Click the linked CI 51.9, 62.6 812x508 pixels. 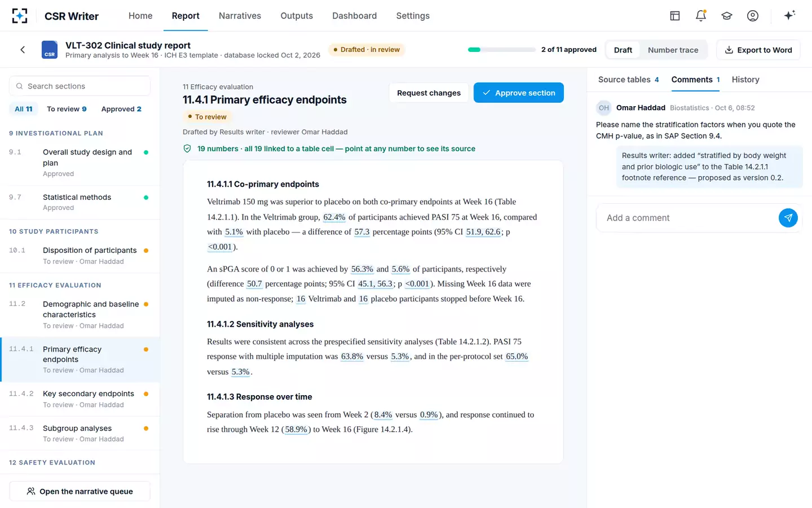[x=483, y=231]
